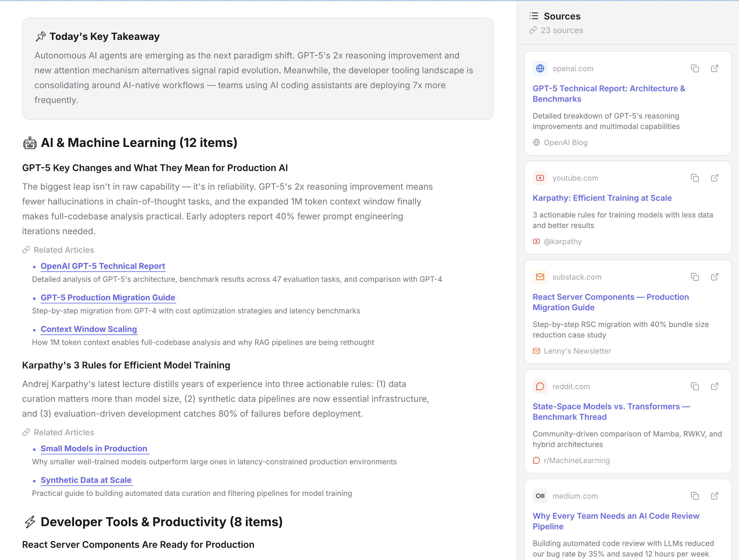Open external link icon on the reddit.com source
739x560 pixels.
pyautogui.click(x=715, y=386)
